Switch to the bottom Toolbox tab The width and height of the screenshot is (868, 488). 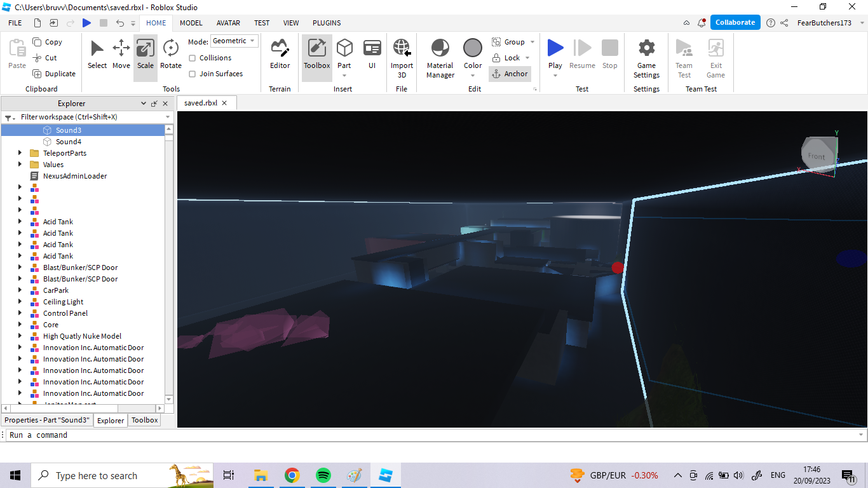[x=144, y=420]
